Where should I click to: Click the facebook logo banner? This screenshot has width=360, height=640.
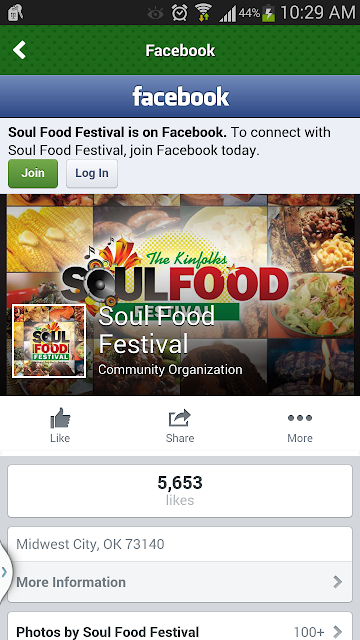180,96
